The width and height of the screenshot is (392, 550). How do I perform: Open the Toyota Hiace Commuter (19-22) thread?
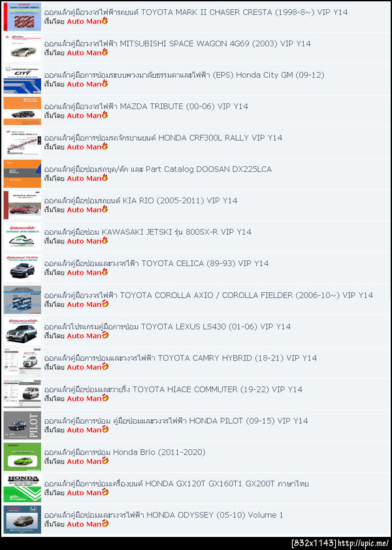173,389
